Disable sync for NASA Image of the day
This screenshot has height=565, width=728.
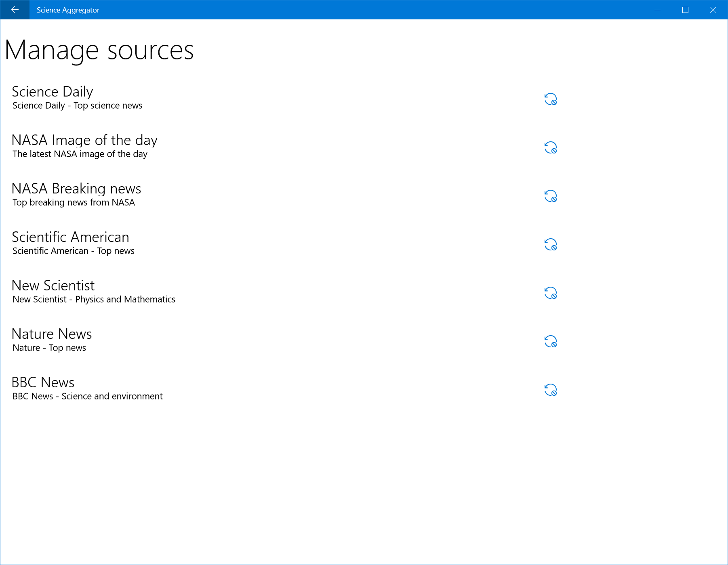click(550, 147)
